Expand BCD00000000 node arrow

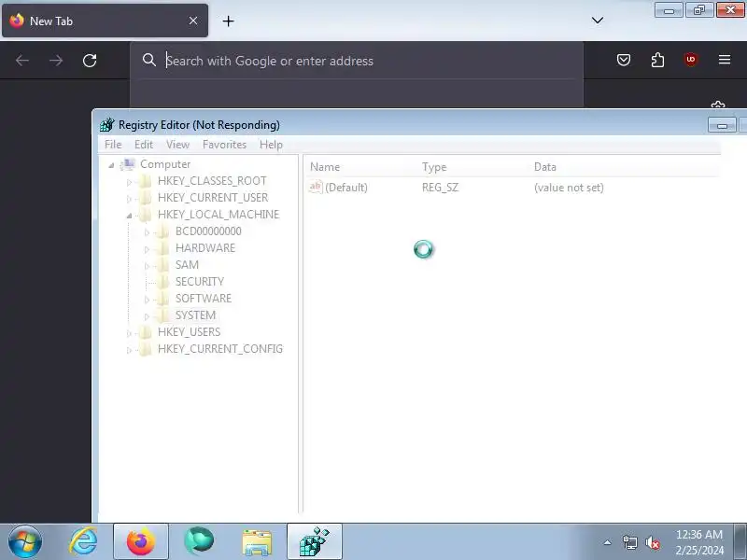click(x=147, y=232)
